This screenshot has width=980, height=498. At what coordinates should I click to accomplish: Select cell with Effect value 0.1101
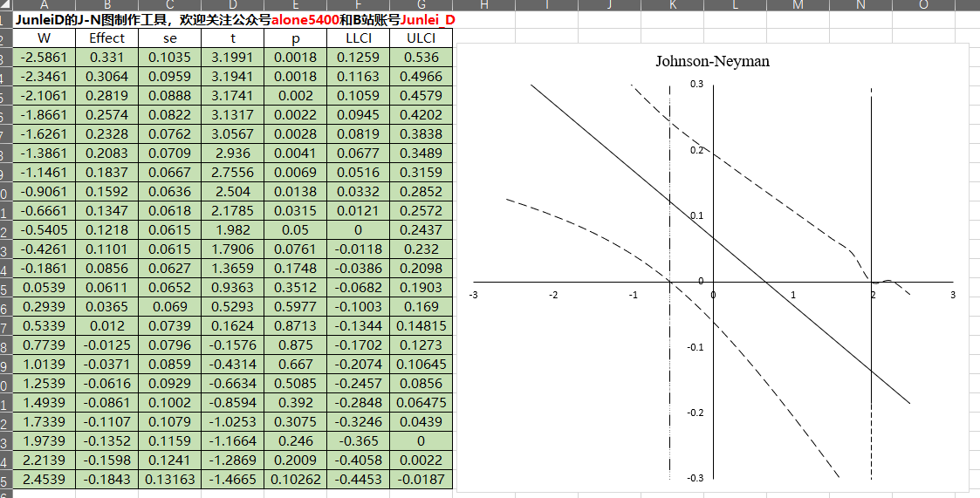point(106,249)
